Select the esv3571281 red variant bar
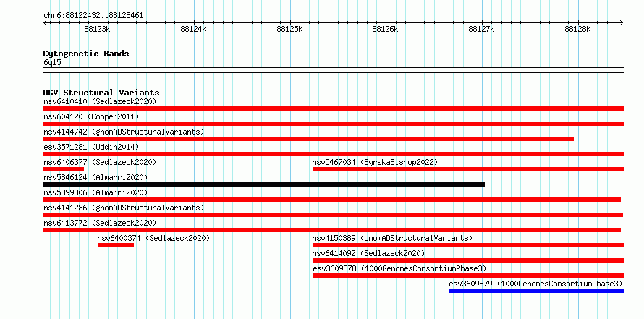Viewport: 644px width, 319px height. (333, 154)
